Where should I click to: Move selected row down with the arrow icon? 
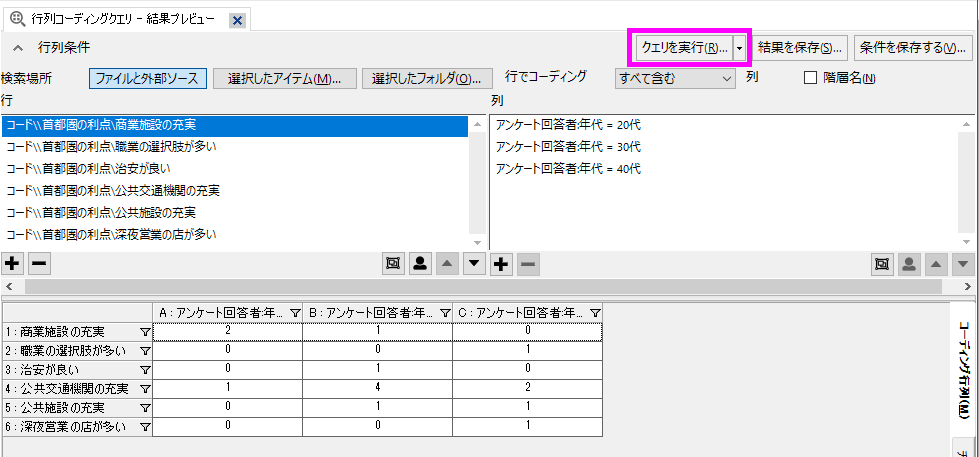pos(474,264)
